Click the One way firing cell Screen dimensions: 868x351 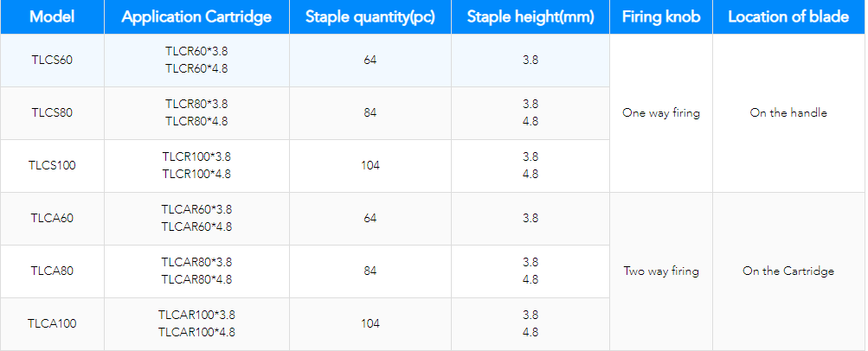point(661,112)
